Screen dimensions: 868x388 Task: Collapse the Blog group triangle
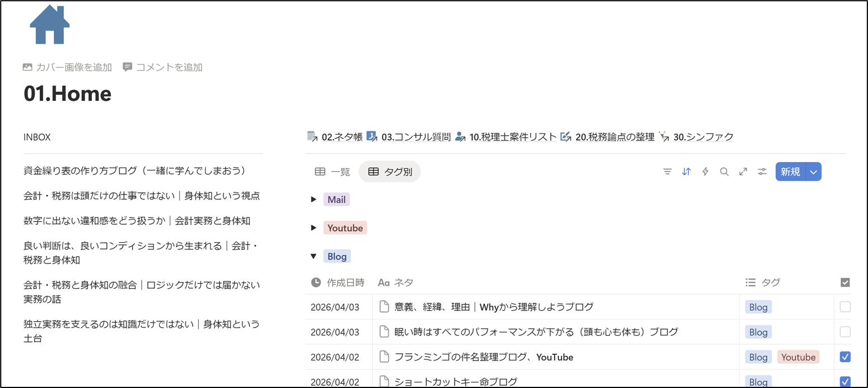pyautogui.click(x=314, y=256)
